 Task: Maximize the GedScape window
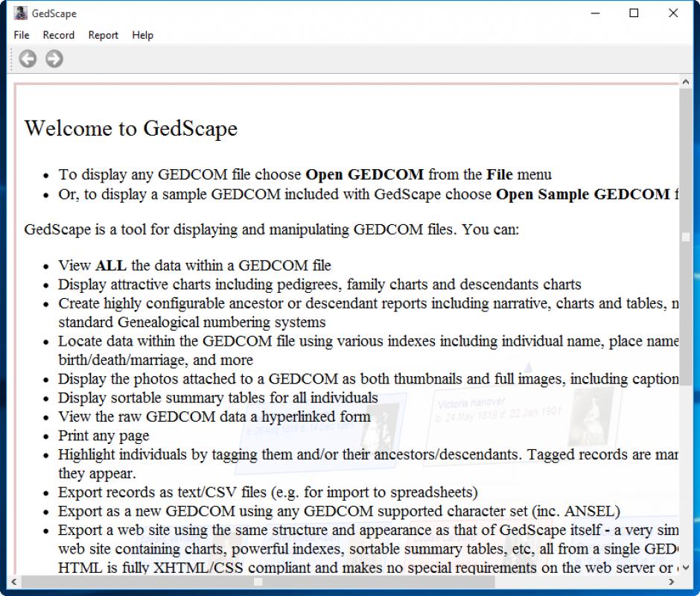pos(634,13)
